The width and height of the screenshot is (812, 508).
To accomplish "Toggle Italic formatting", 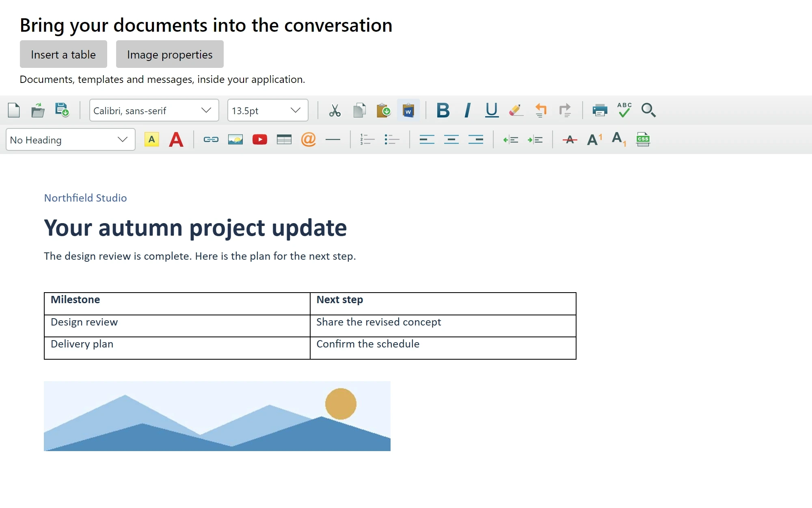I will 467,110.
